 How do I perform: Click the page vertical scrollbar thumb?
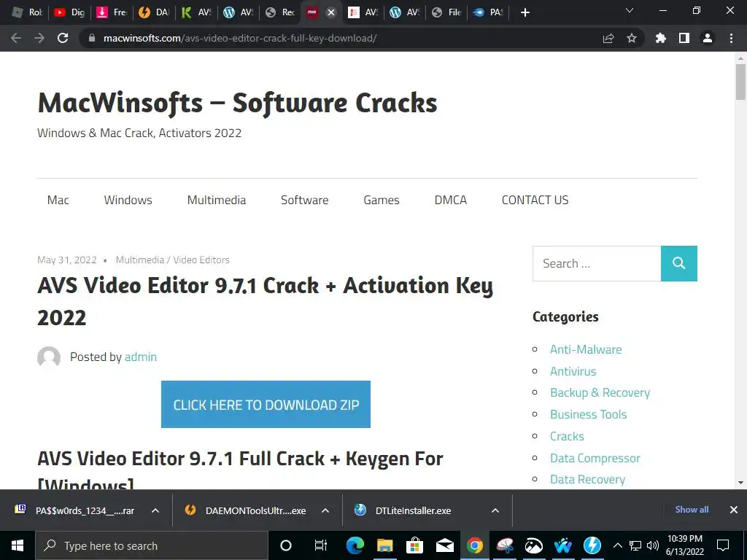point(740,82)
